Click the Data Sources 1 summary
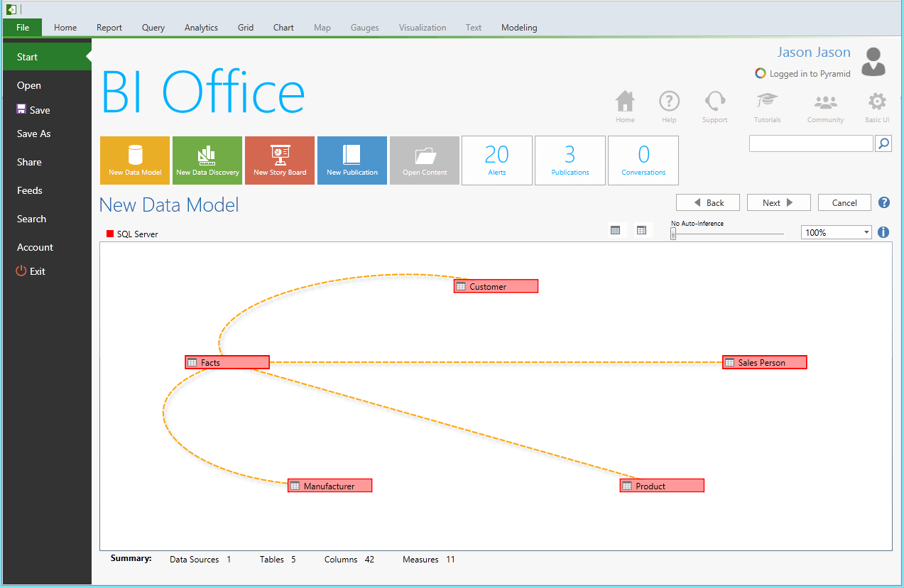904x588 pixels. click(x=200, y=560)
